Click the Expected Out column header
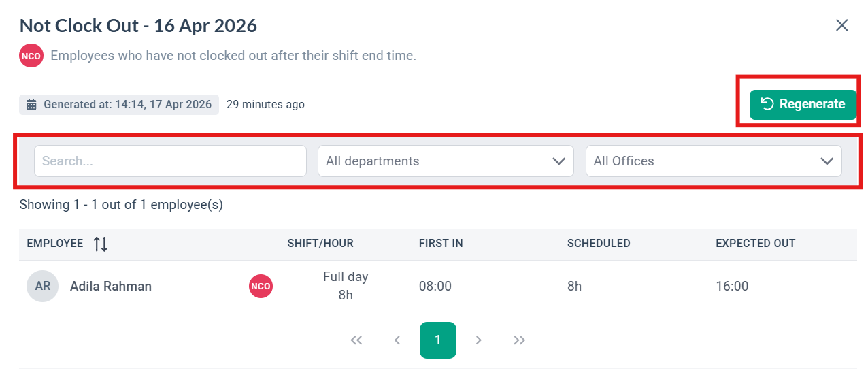 pos(755,244)
